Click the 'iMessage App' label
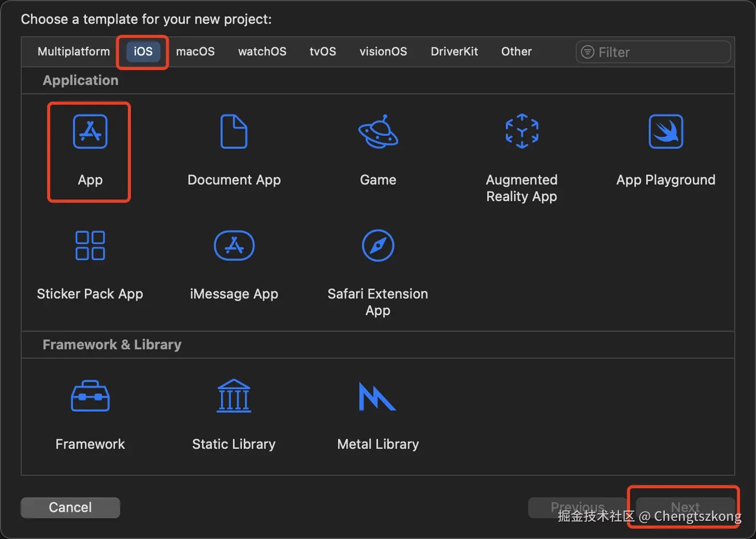Viewport: 756px width, 539px height. pos(234,294)
